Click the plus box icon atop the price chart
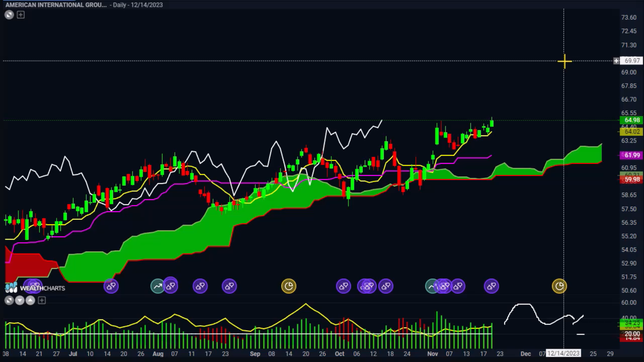The image size is (644, 362). (21, 15)
